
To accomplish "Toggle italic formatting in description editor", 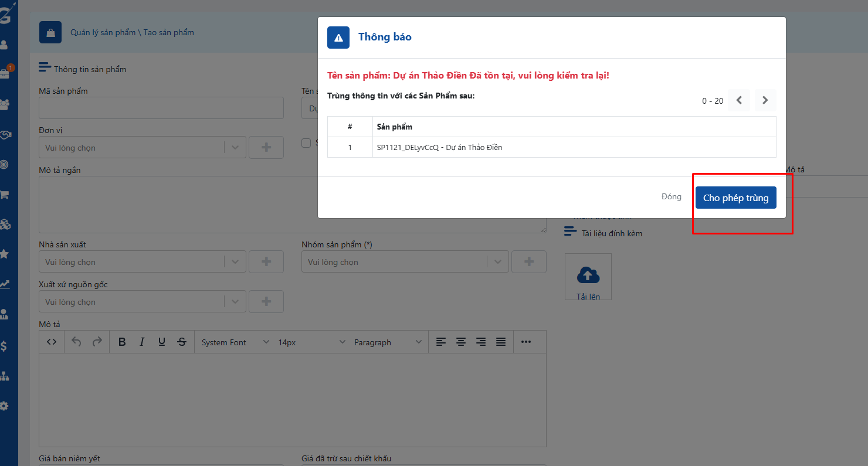I will pyautogui.click(x=142, y=342).
